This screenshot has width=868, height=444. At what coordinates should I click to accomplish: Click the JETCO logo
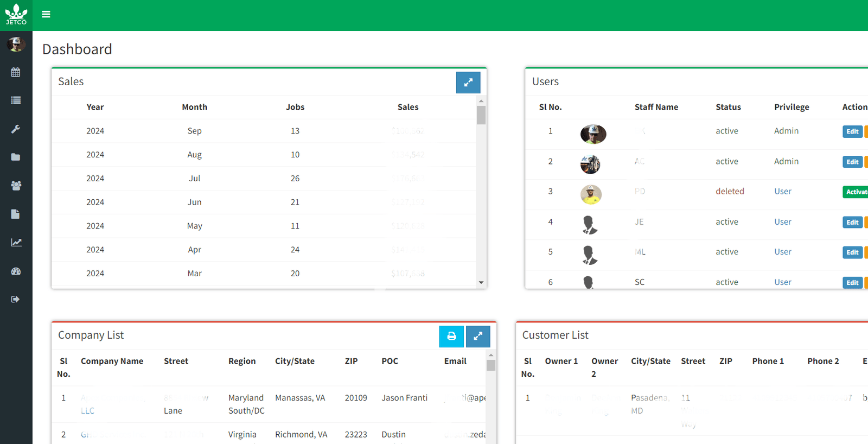[16, 15]
